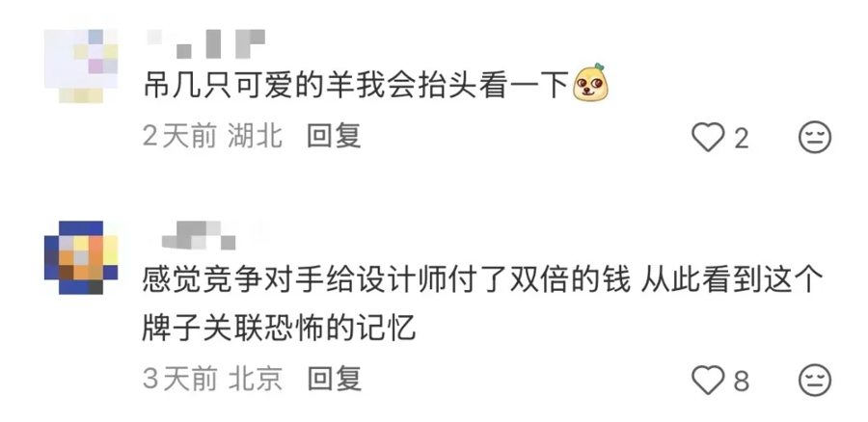The height and width of the screenshot is (422, 868).
Task: Dislike the comment about competitor designer
Action: (x=815, y=381)
